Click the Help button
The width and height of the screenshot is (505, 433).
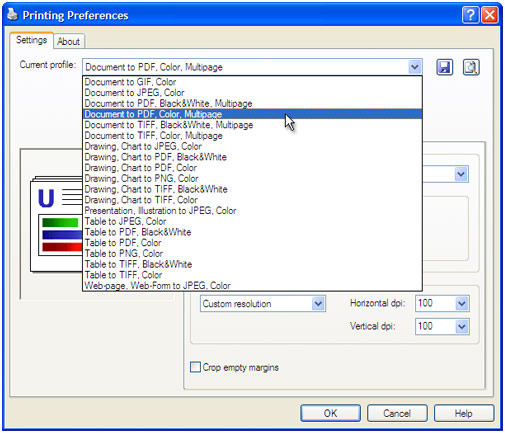click(464, 413)
